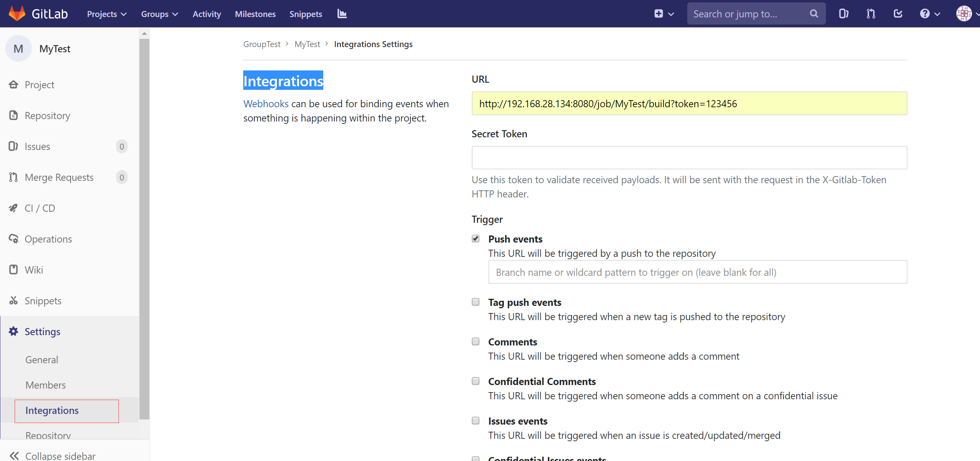The image size is (980, 461).
Task: Click the Issues icon in sidebar
Action: [x=13, y=146]
